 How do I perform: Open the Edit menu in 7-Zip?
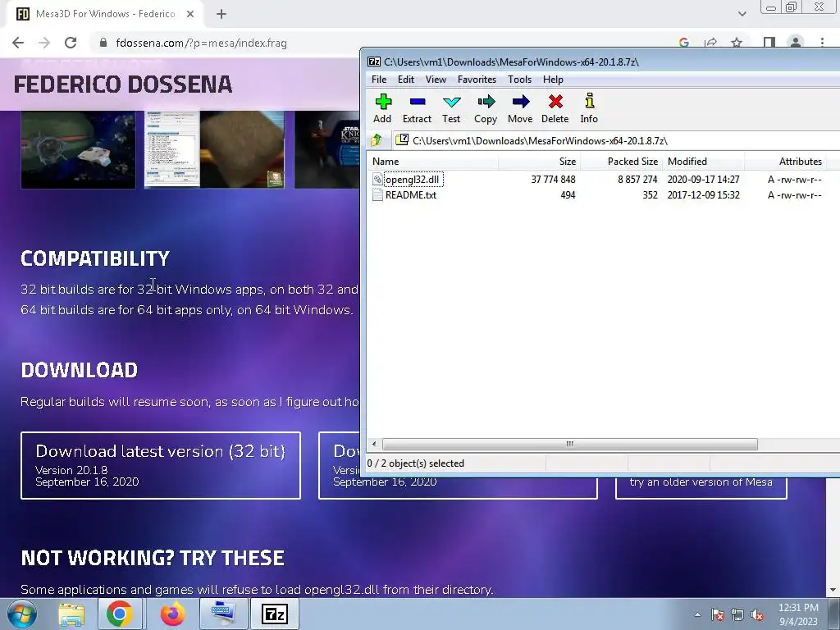pos(405,80)
